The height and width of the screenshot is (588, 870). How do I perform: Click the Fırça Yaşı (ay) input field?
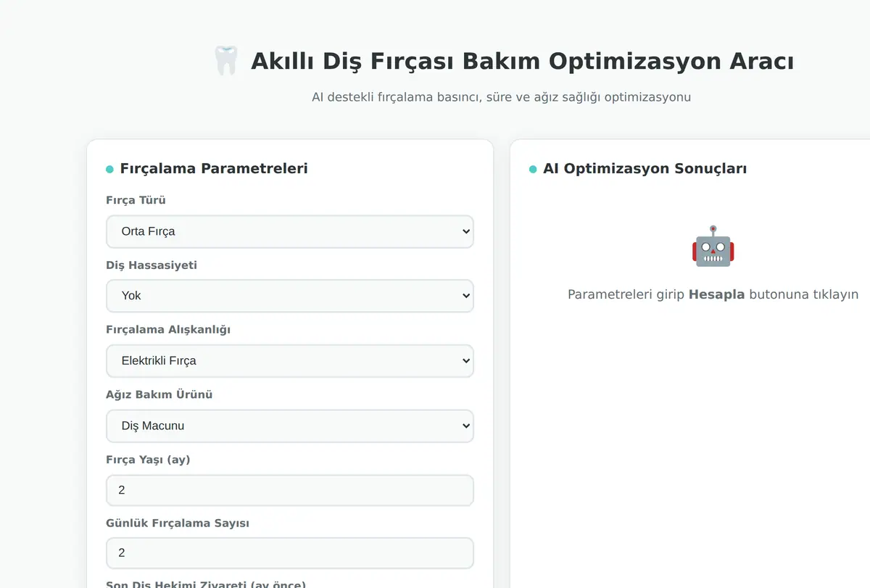point(290,490)
